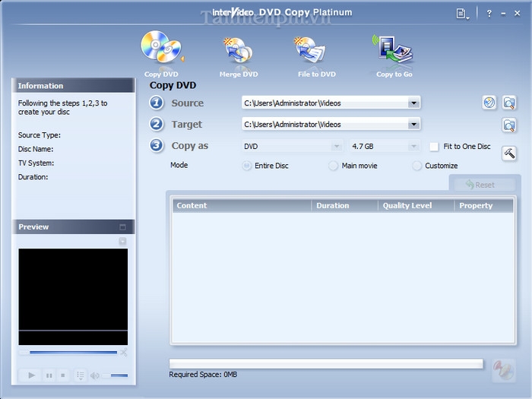Click the Copy DVD disc icon
The height and width of the screenshot is (399, 532).
160,49
